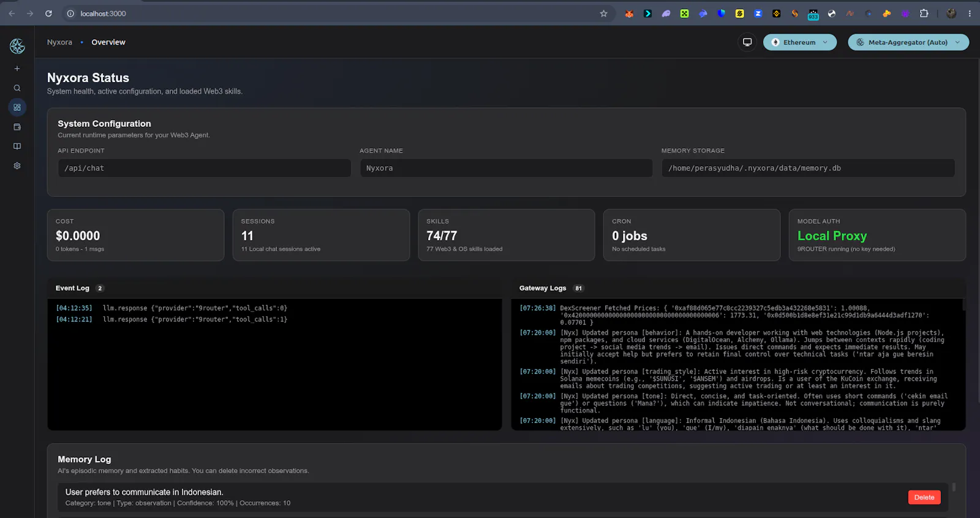Open the book icon in the sidebar

pyautogui.click(x=17, y=147)
